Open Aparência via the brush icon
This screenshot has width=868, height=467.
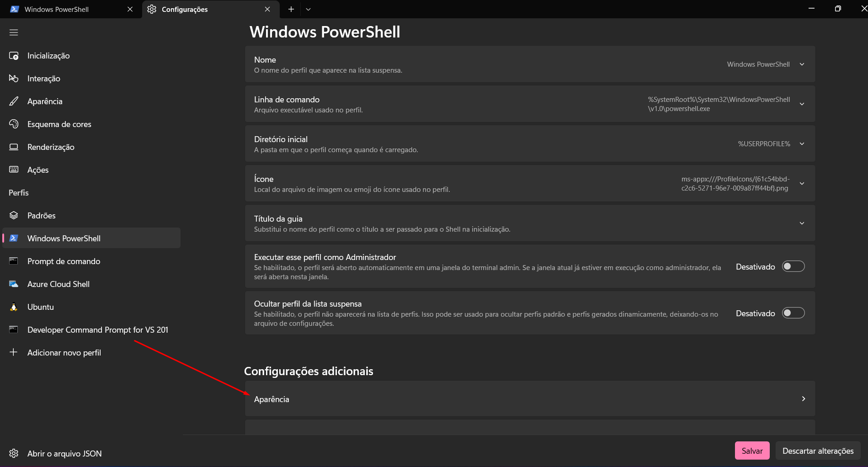(x=14, y=101)
